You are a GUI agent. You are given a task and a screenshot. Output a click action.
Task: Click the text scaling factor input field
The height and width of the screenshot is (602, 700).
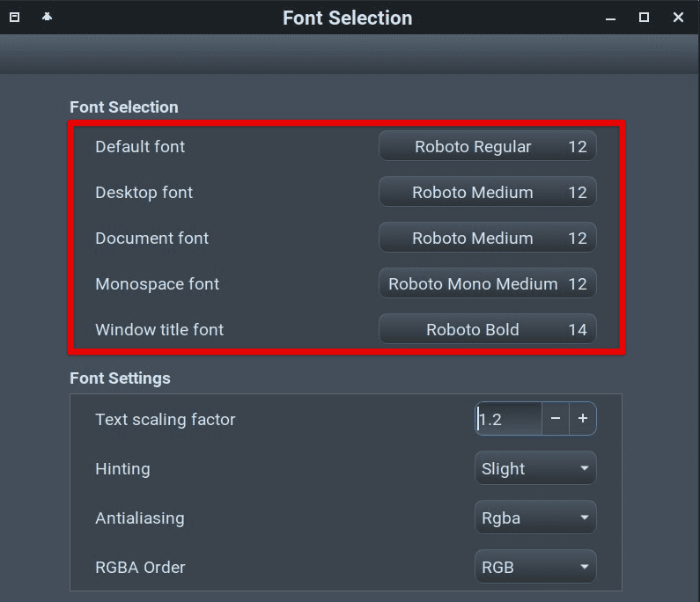(x=508, y=419)
